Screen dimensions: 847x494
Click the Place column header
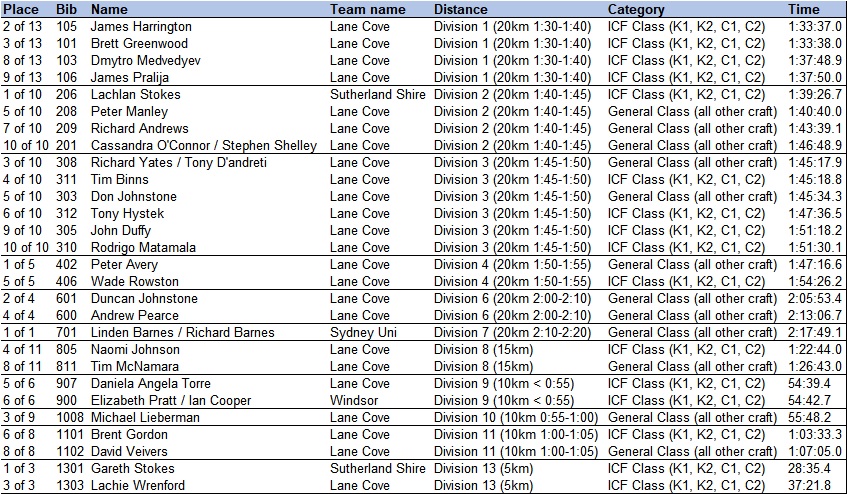pyautogui.click(x=21, y=9)
